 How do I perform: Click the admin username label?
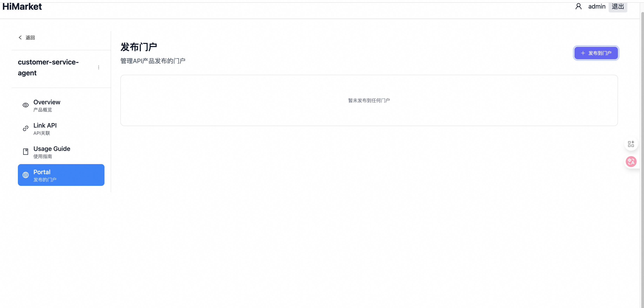click(x=597, y=6)
